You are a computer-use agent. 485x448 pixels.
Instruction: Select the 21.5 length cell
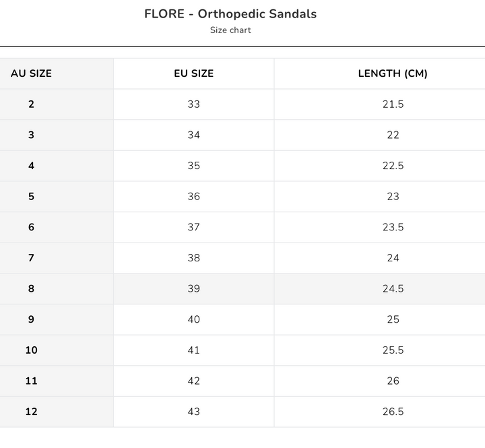tap(393, 104)
